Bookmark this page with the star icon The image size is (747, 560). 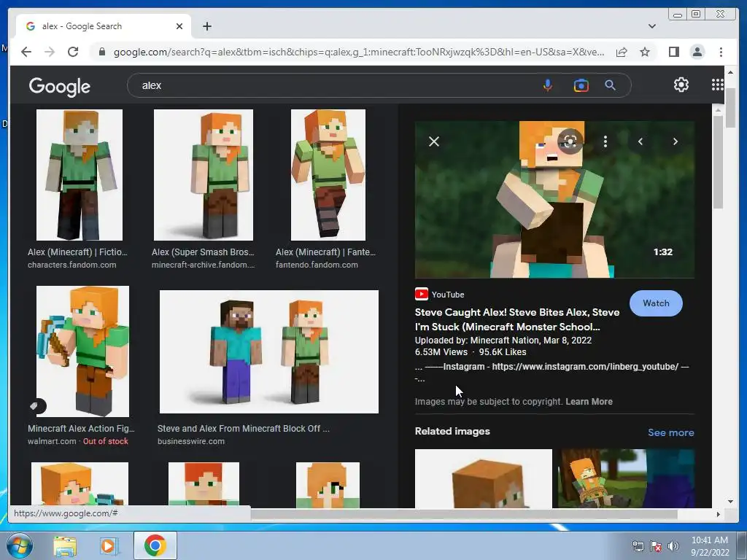pyautogui.click(x=645, y=52)
